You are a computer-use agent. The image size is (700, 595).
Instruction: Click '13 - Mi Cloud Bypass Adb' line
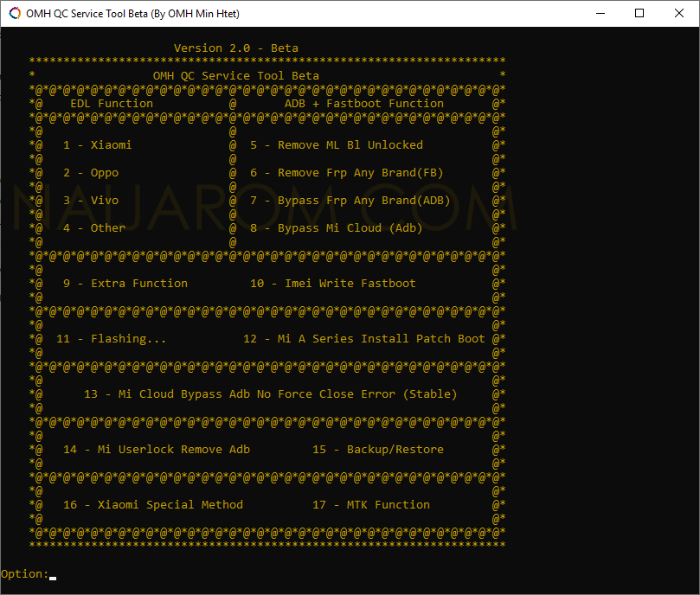(x=271, y=394)
